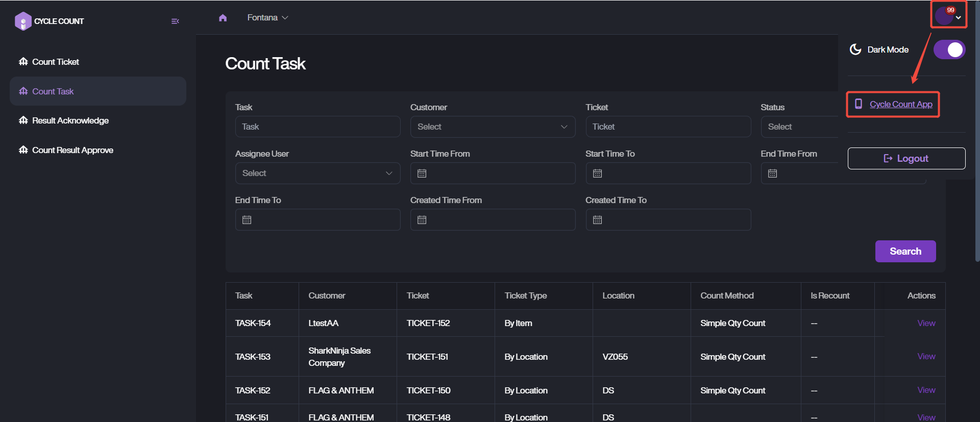Open the Customer select dropdown

tap(493, 127)
